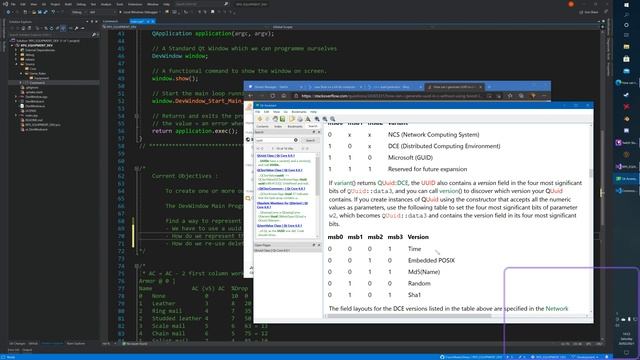Open Windows Start menu

tap(627, 5)
